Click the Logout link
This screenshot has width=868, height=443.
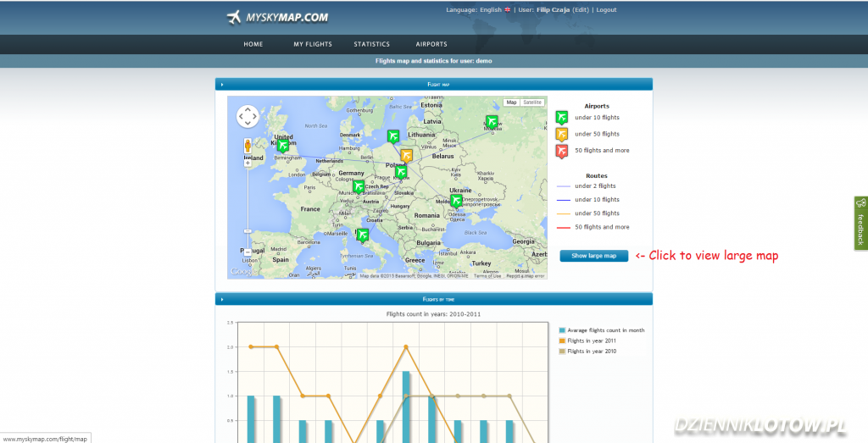(x=606, y=10)
